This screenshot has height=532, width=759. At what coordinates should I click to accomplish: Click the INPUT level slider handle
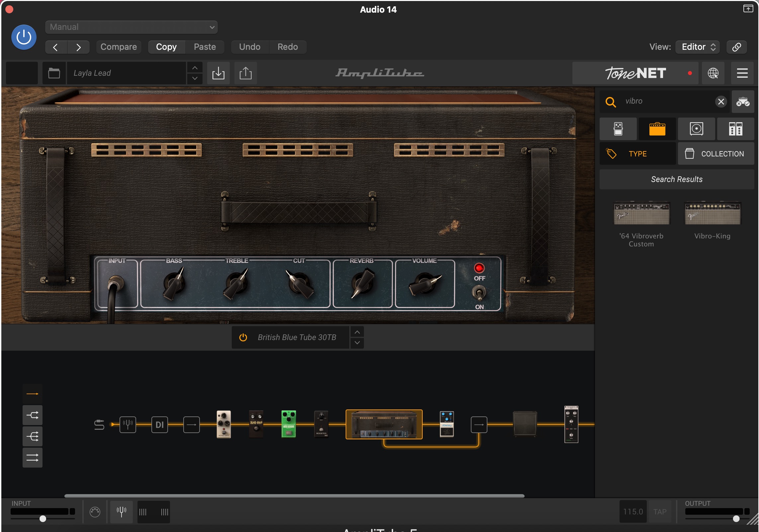click(x=43, y=519)
